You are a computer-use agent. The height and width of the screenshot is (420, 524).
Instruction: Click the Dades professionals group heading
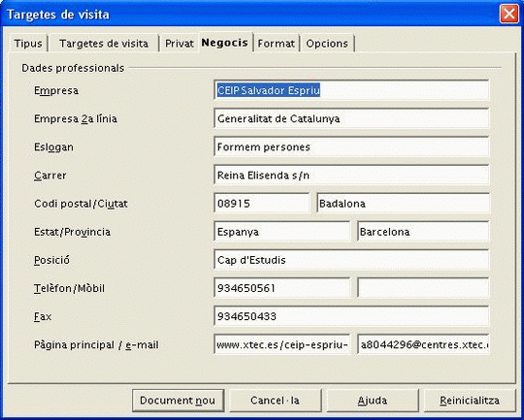click(x=73, y=68)
